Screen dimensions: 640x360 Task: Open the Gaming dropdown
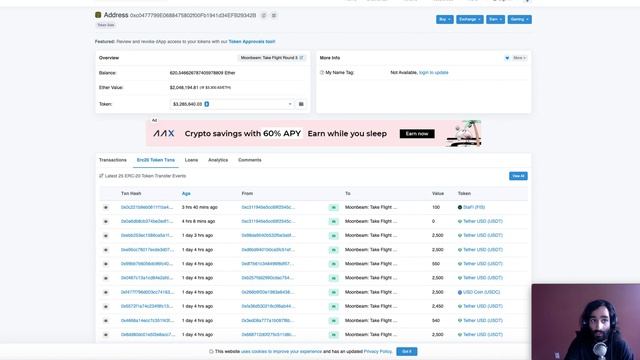[x=520, y=19]
